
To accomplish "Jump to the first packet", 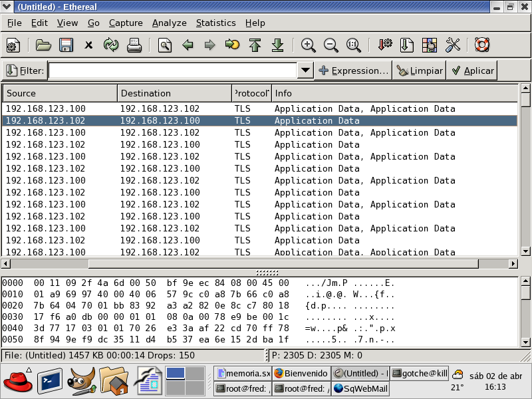I will point(255,45).
